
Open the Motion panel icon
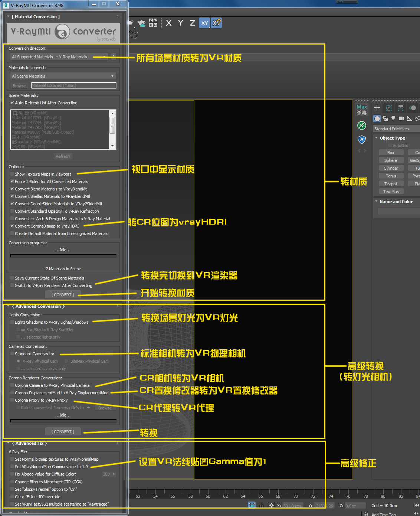[413, 108]
